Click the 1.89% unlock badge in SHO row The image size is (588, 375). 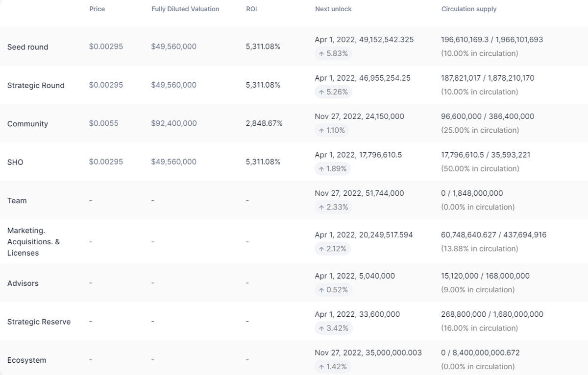[x=333, y=169]
